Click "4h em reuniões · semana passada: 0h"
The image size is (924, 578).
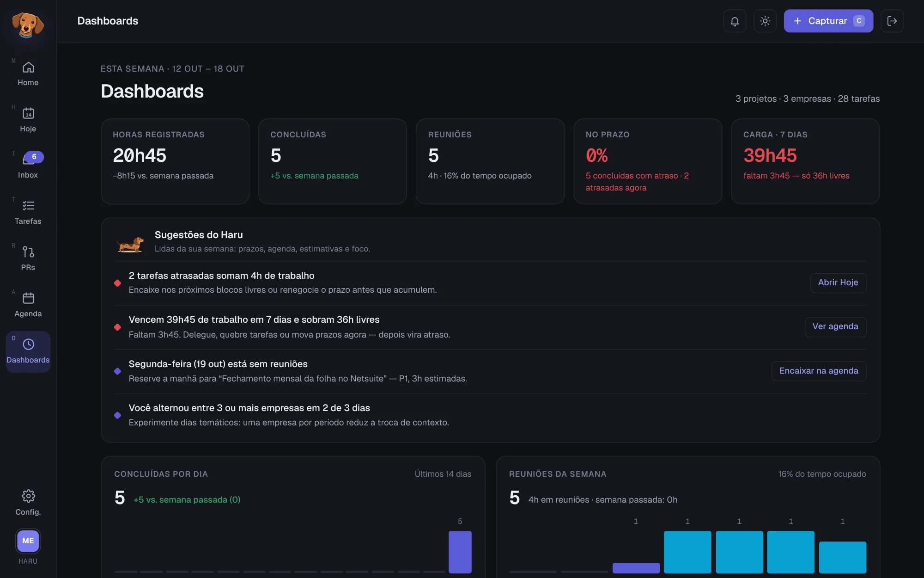pos(603,500)
